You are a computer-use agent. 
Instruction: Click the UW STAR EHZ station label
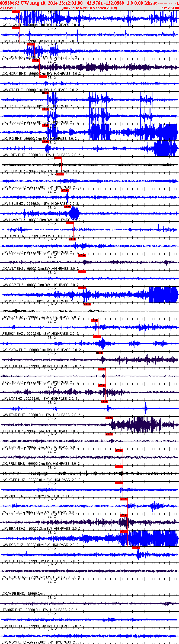pyautogui.click(x=14, y=415)
